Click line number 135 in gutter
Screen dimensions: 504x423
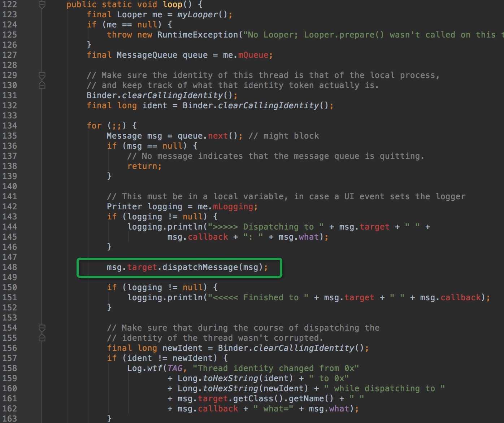coord(10,136)
